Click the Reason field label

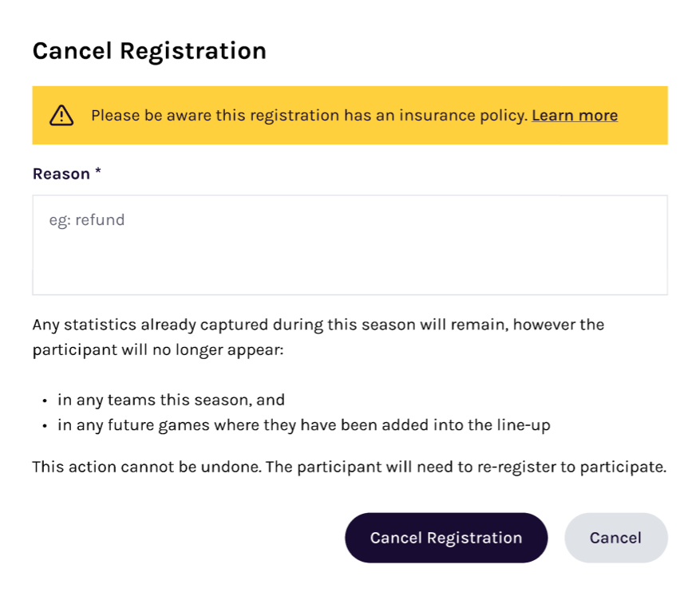(x=61, y=174)
